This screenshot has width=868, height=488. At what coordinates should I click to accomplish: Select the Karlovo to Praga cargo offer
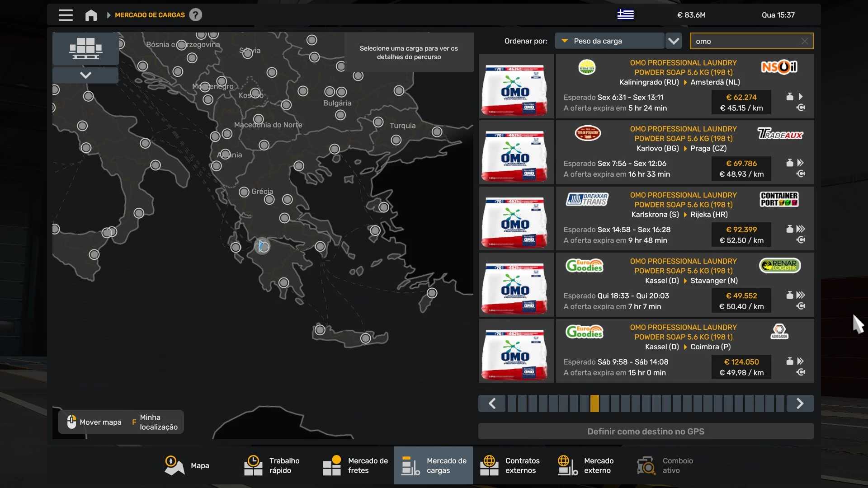685,152
